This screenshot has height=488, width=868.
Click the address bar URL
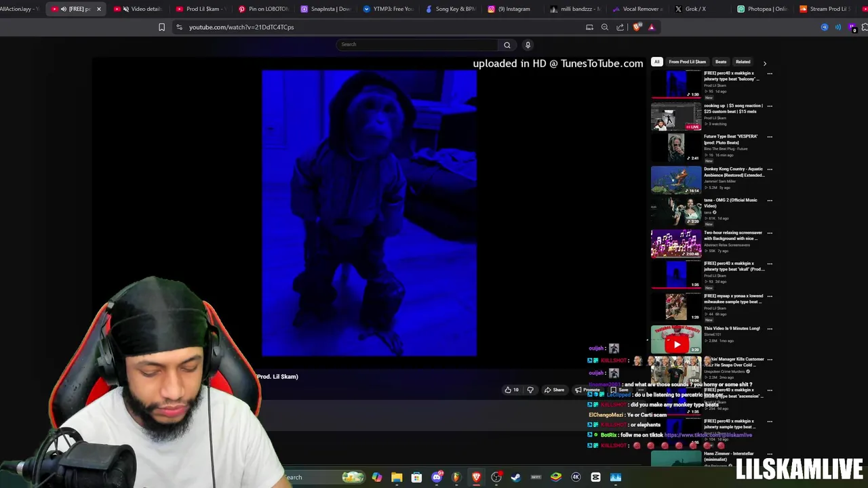(x=241, y=27)
